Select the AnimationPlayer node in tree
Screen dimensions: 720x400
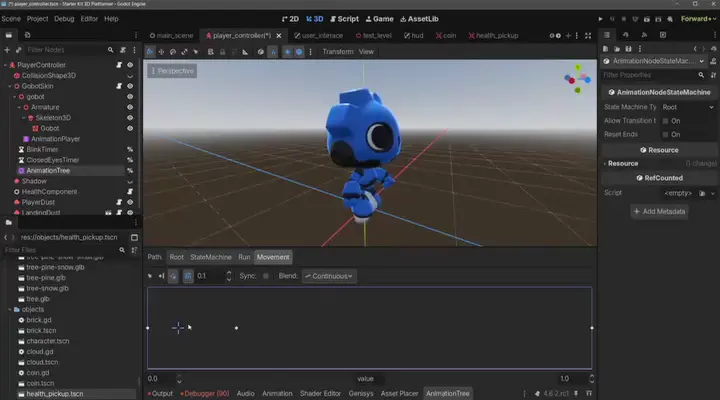pyautogui.click(x=56, y=139)
